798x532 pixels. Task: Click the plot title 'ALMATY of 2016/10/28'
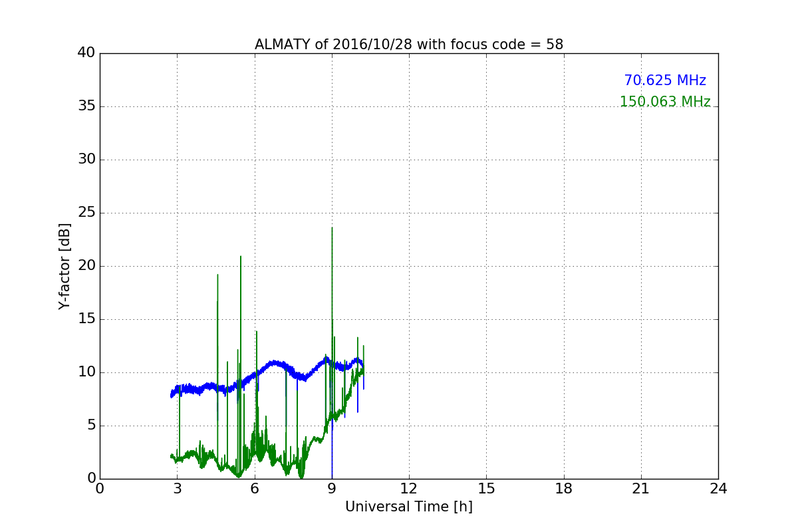click(409, 45)
